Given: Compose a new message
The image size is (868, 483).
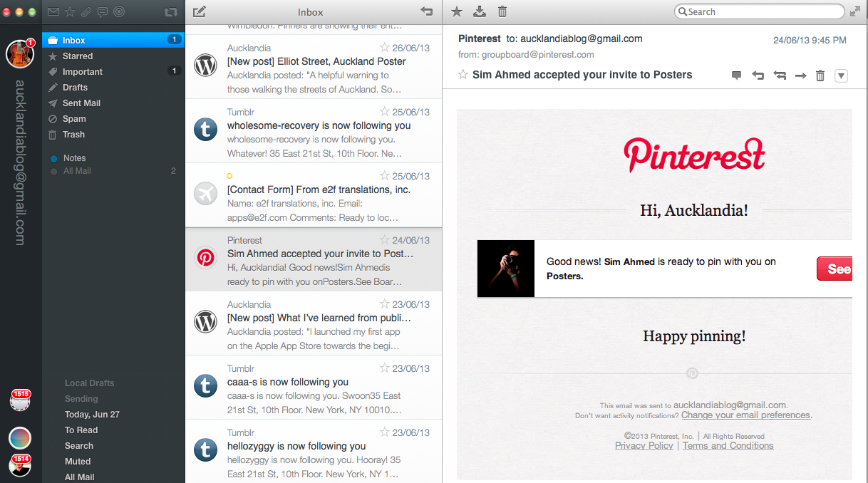Looking at the screenshot, I should point(200,11).
